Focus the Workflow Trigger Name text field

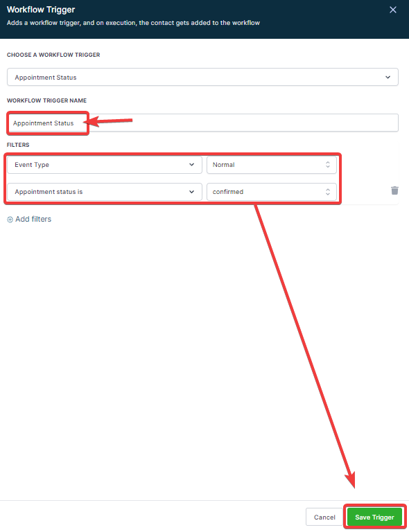(x=202, y=123)
